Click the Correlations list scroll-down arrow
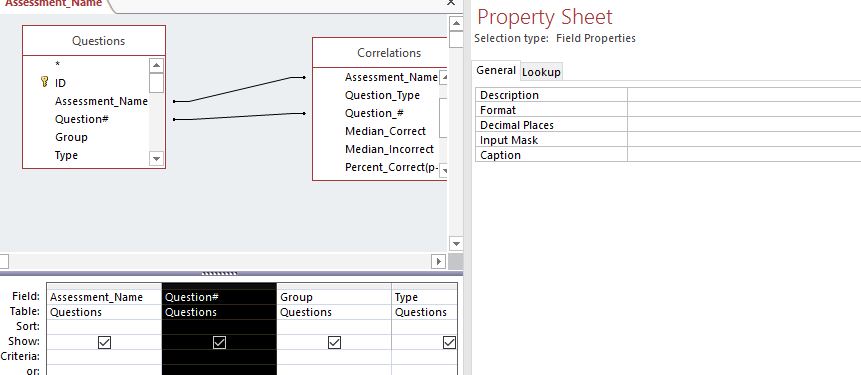 (x=444, y=171)
